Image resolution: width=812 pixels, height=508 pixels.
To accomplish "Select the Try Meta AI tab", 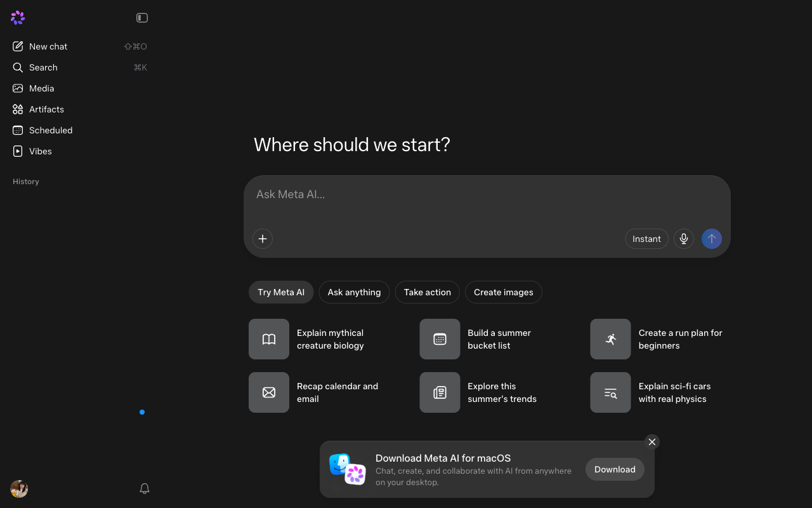I will point(281,292).
